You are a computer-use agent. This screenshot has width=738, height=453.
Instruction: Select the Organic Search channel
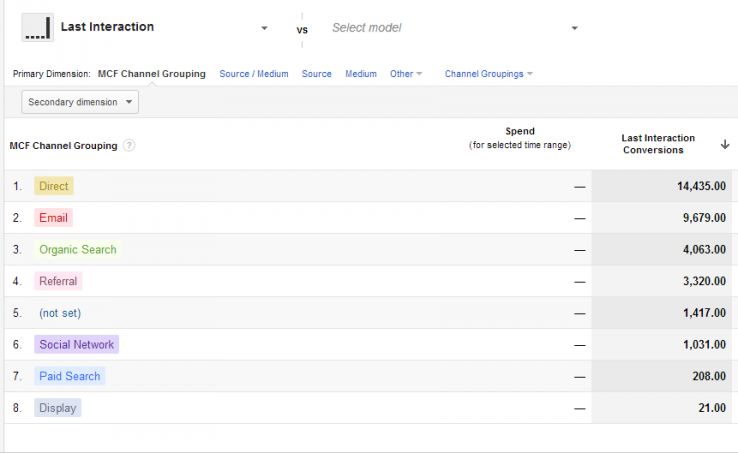77,250
